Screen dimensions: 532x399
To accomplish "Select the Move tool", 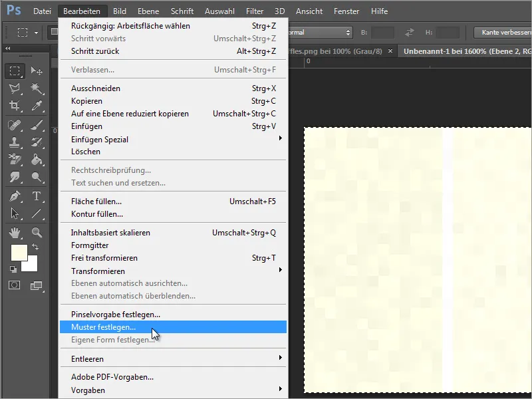I will coord(37,71).
